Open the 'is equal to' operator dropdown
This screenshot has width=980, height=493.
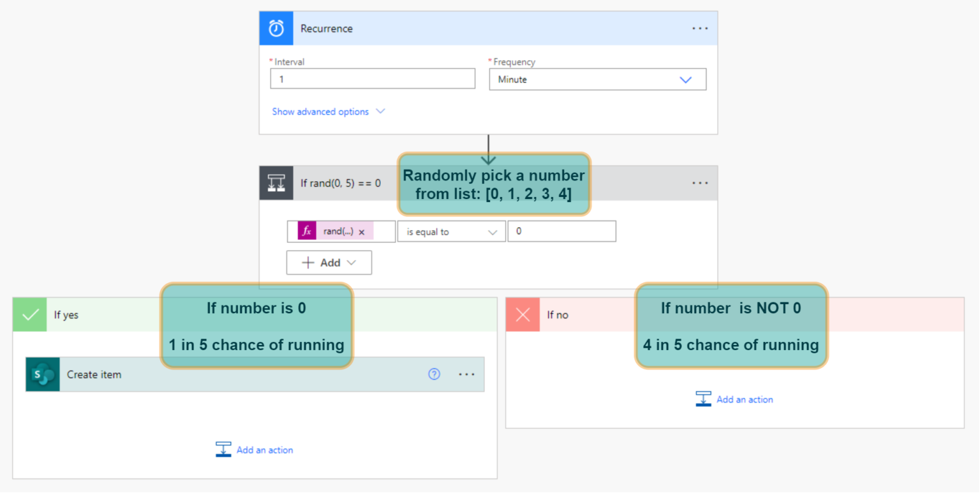451,232
